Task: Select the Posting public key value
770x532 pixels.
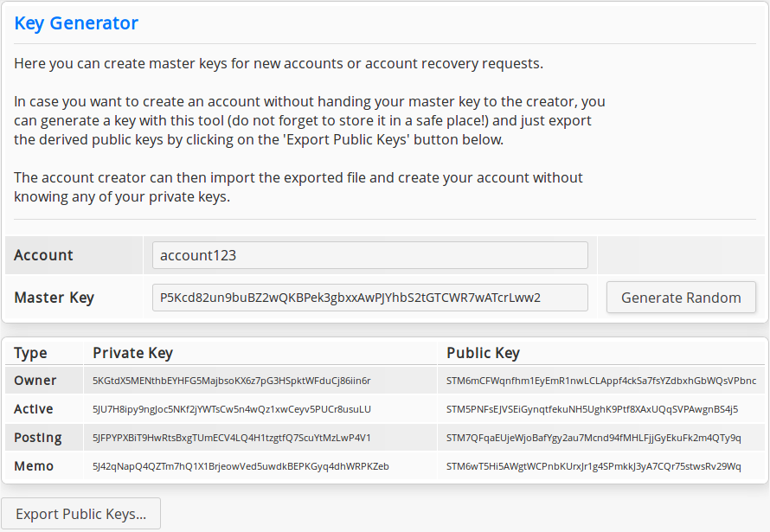Action: click(594, 438)
